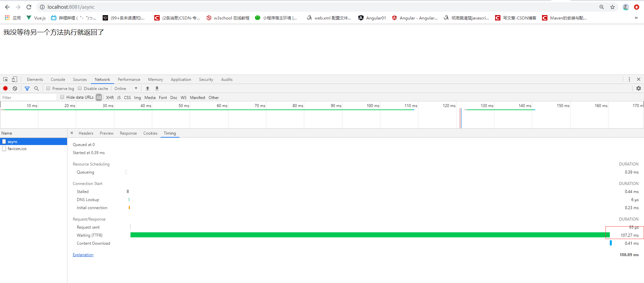
Task: Open the Vue.js bookmark
Action: click(36, 18)
